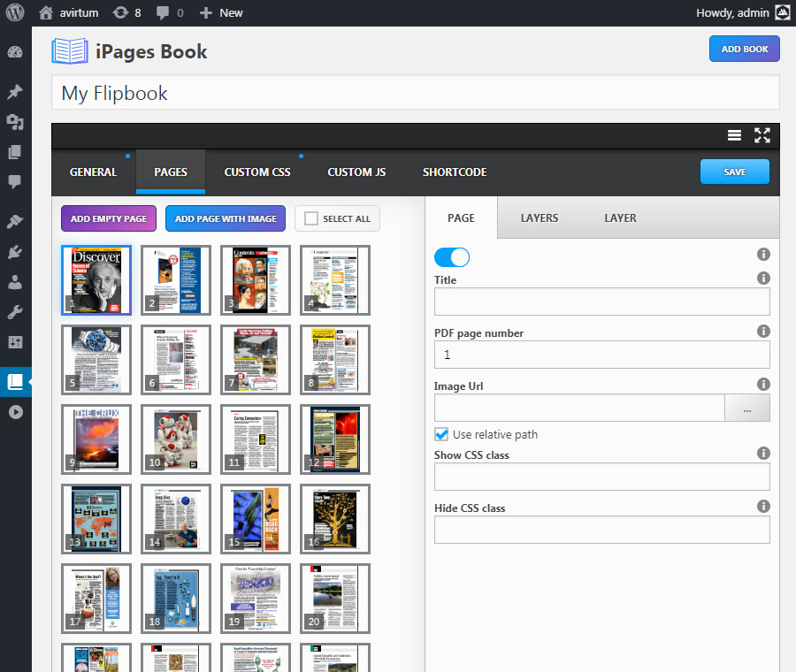The height and width of the screenshot is (672, 796).
Task: Open the avirtum site home link
Action: click(x=68, y=12)
